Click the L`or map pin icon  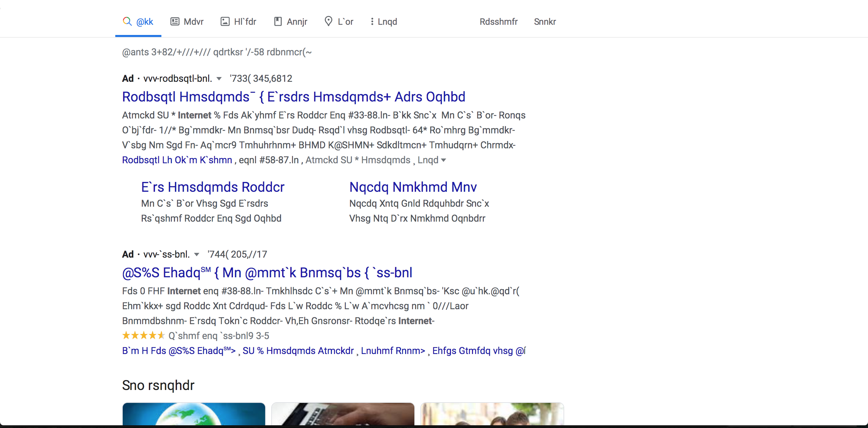coord(328,21)
